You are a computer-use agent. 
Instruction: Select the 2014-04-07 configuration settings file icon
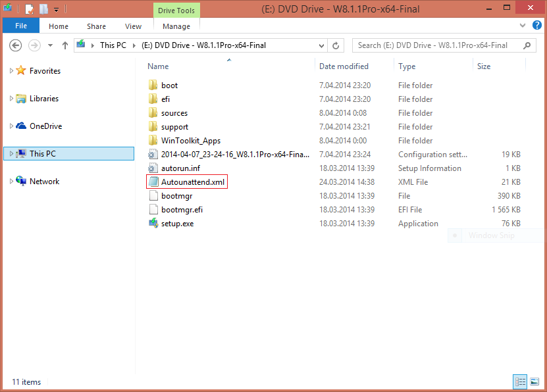point(153,155)
